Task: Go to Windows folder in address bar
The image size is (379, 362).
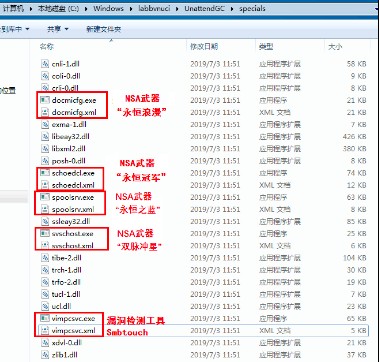Action: pos(109,8)
